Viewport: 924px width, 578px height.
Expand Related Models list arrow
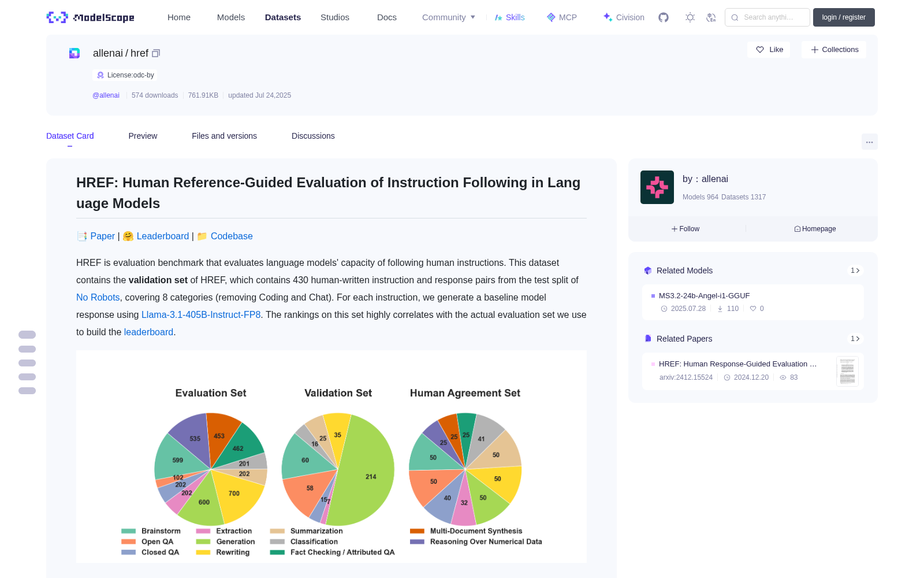point(855,271)
